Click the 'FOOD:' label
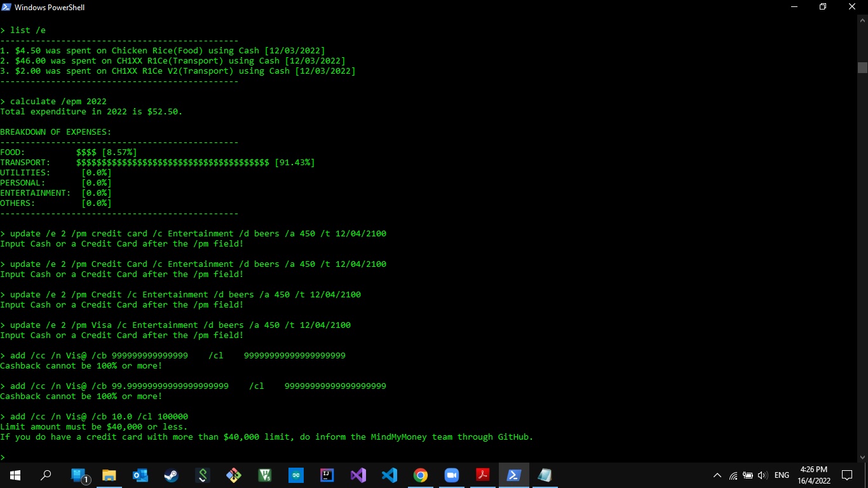The image size is (868, 488). point(13,152)
